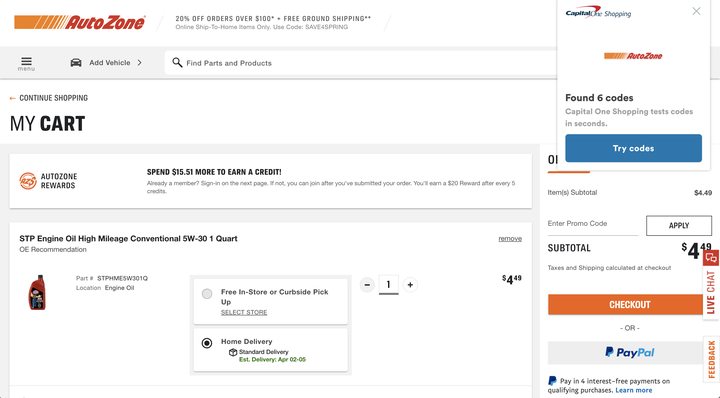This screenshot has height=398, width=720.
Task: Click the Item(s) Subtotal label
Action: [572, 192]
